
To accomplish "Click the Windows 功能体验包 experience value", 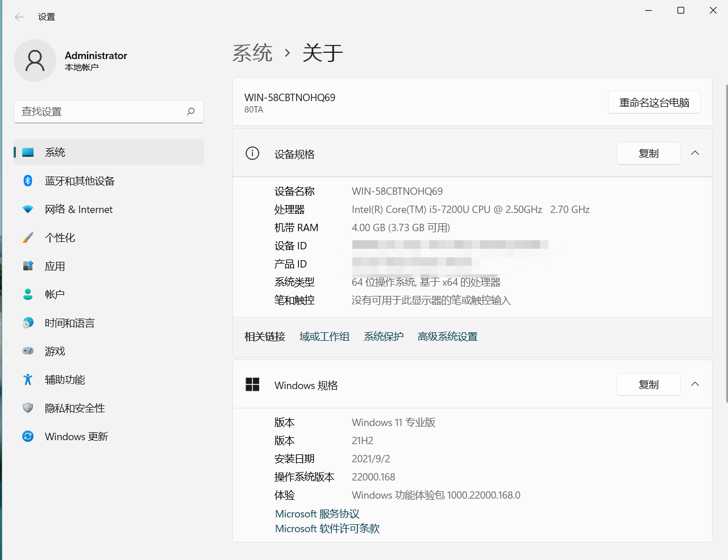I will (x=436, y=495).
